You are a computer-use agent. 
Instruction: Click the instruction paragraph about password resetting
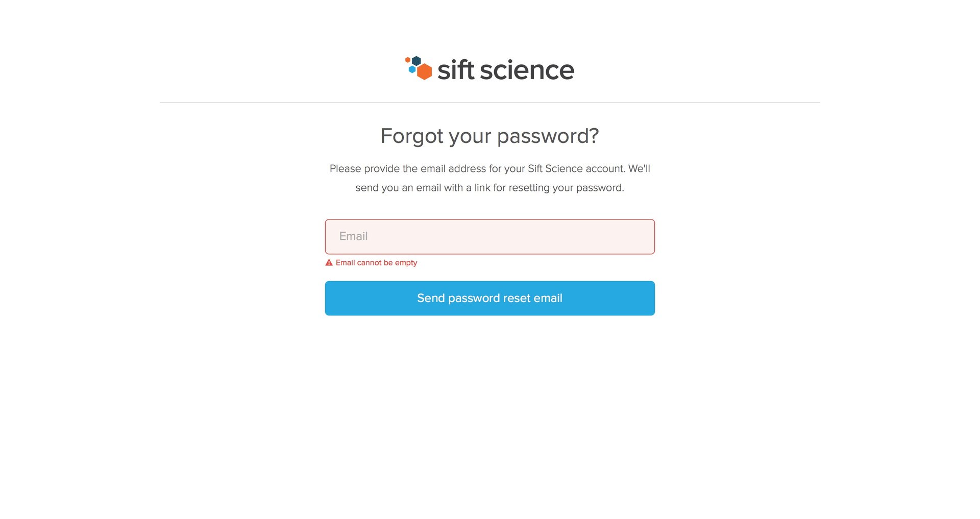pos(489,178)
